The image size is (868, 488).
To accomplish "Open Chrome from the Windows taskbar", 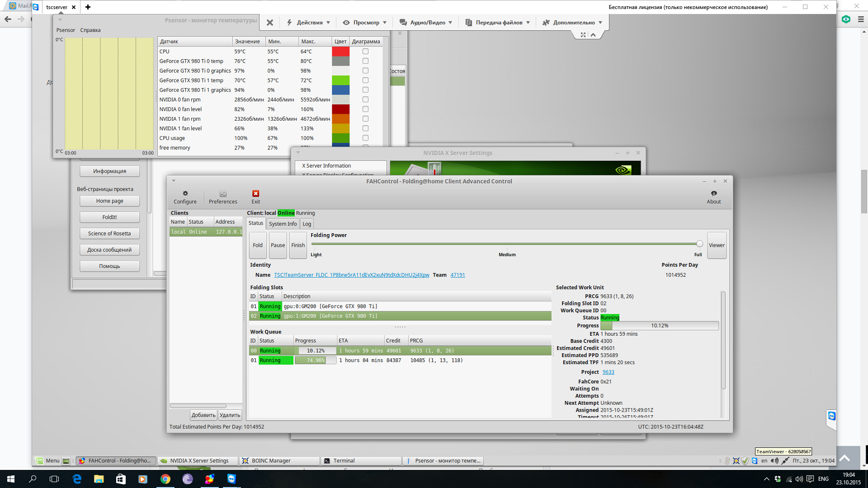I will click(x=165, y=479).
